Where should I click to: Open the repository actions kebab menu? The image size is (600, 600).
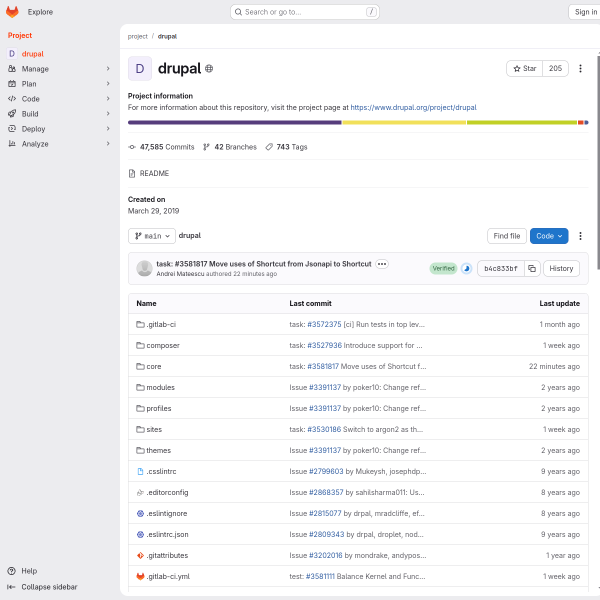coord(580,236)
